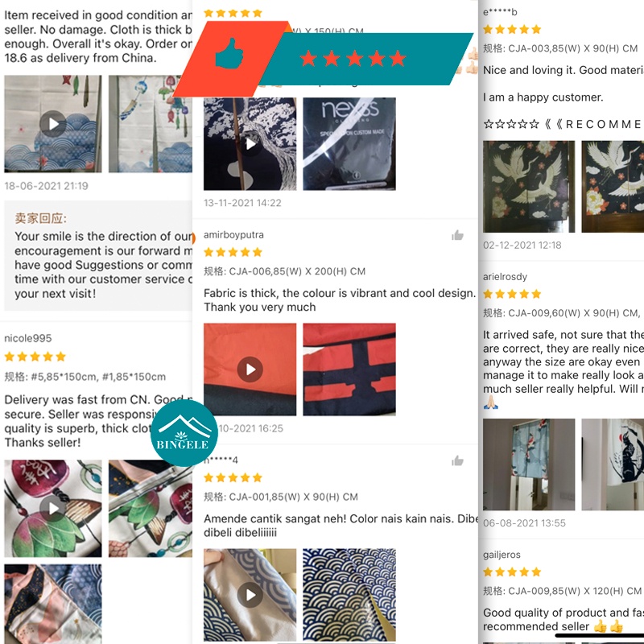Open the username amirboyputra profile
This screenshot has height=644, width=644.
[233, 234]
